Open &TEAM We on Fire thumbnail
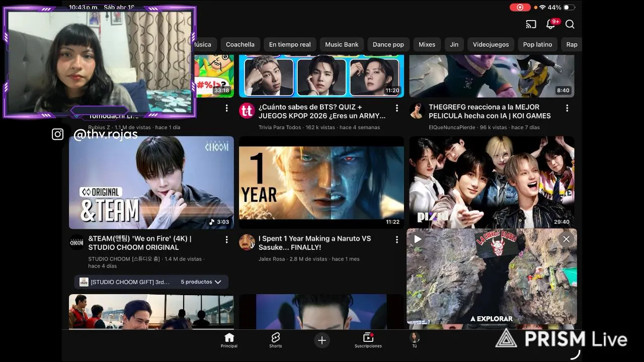Image resolution: width=644 pixels, height=362 pixels. pos(151,183)
